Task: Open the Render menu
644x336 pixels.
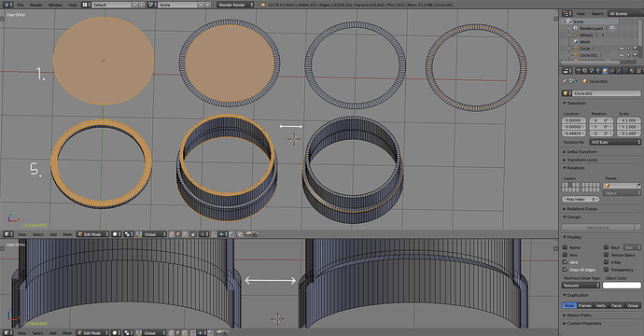Action: (x=36, y=5)
